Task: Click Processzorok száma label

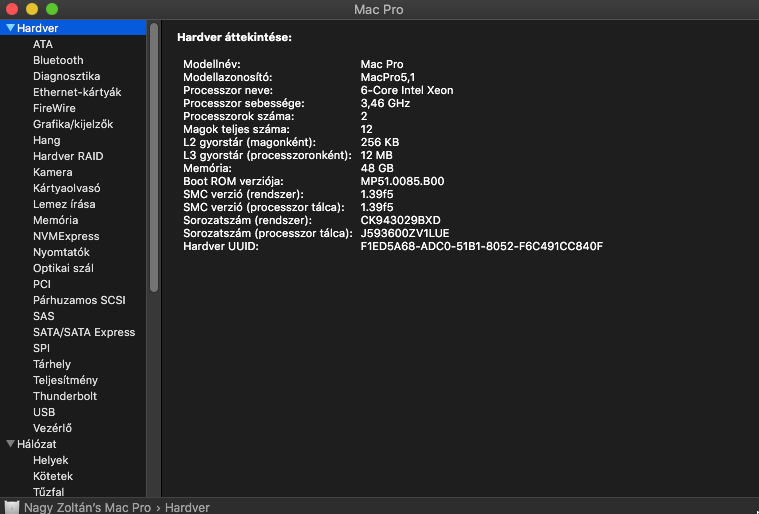Action: (x=238, y=116)
